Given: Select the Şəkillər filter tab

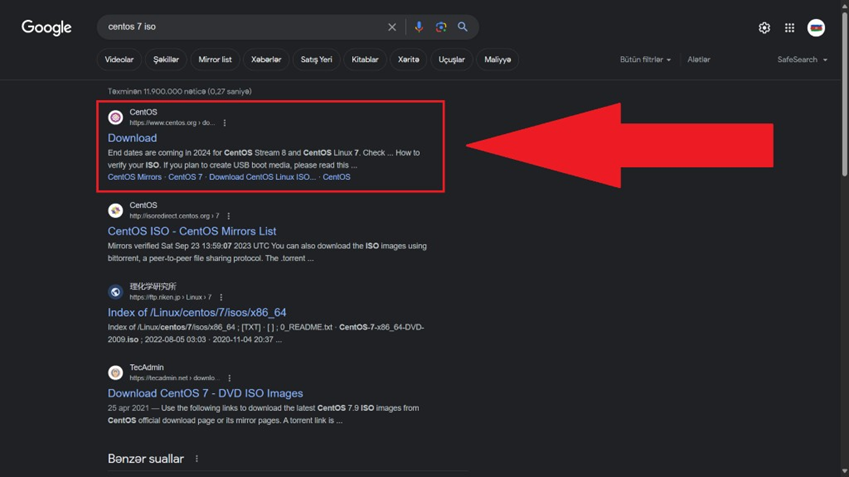Looking at the screenshot, I should [166, 60].
